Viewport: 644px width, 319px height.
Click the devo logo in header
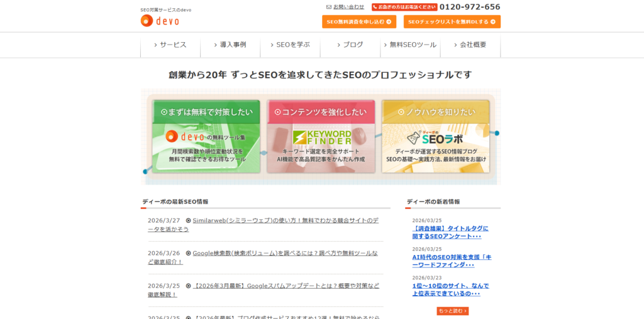click(160, 21)
